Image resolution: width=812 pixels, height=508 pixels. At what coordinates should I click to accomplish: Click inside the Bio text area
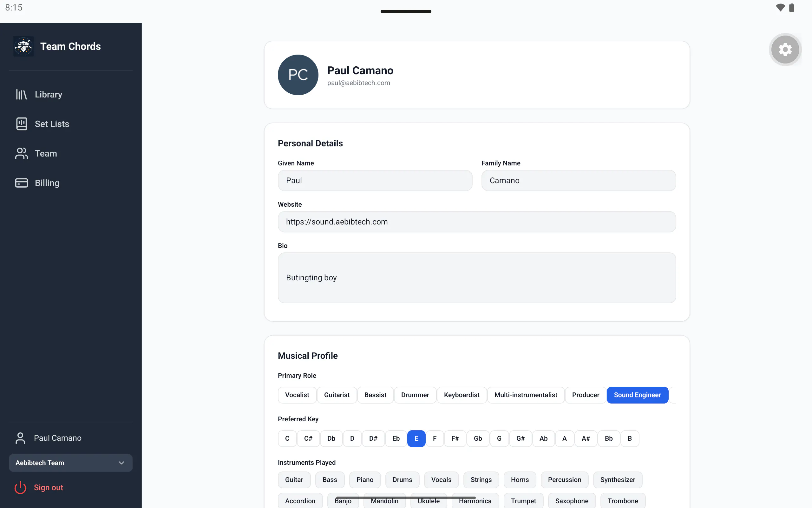coord(477,278)
